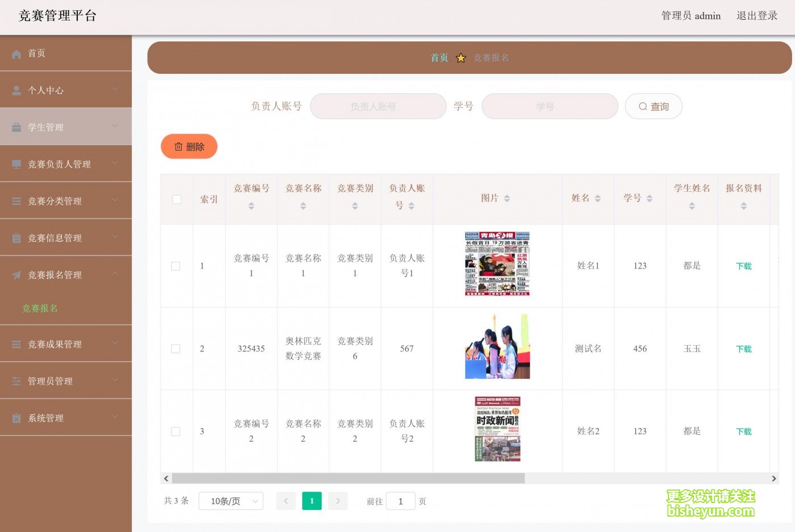The width and height of the screenshot is (795, 532).
Task: Open 时政新闻 thumbnail in 姓名2 row
Action: [x=497, y=429]
